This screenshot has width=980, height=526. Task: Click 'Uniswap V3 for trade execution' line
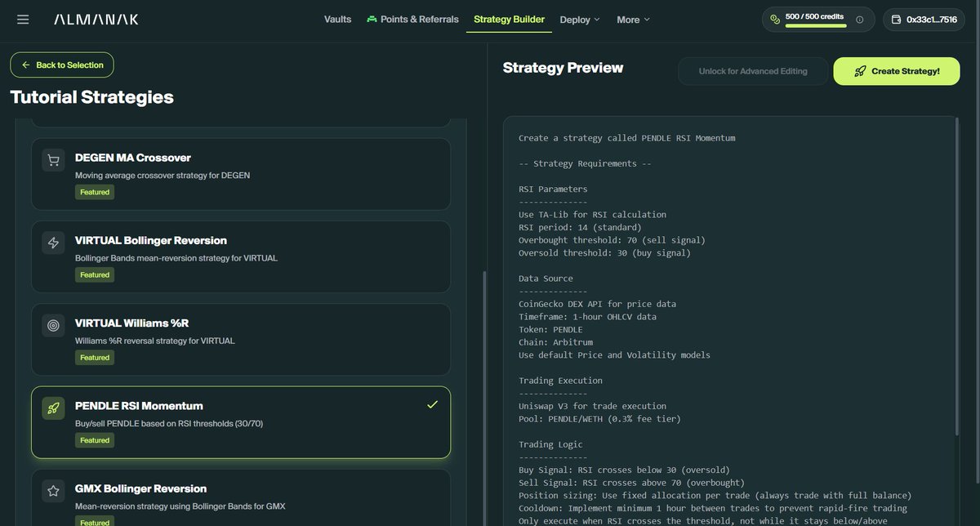click(592, 406)
